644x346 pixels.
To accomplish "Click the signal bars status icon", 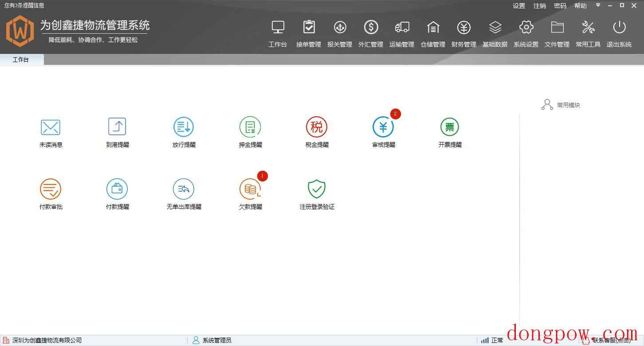I will [485, 340].
